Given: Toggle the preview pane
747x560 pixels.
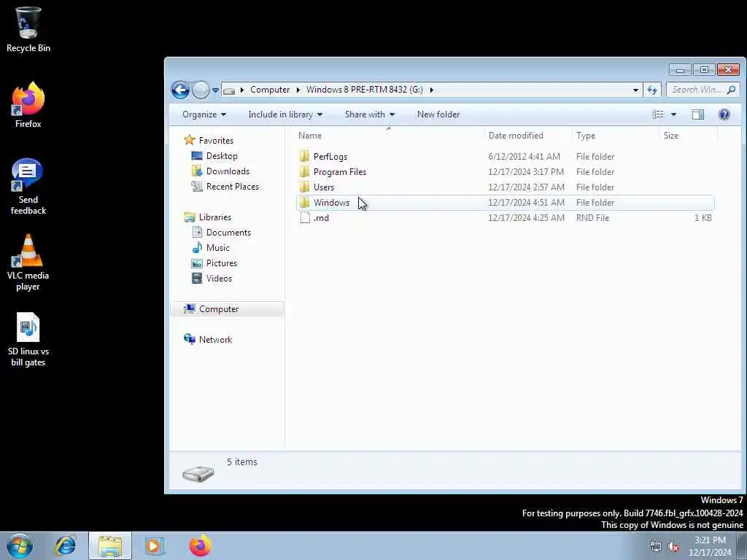Looking at the screenshot, I should [x=698, y=114].
